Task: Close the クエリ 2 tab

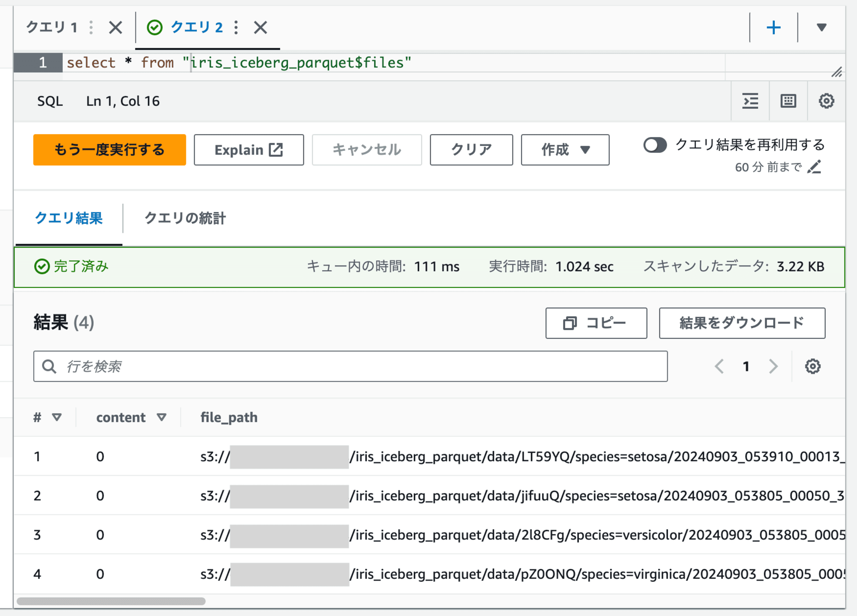Action: coord(260,28)
